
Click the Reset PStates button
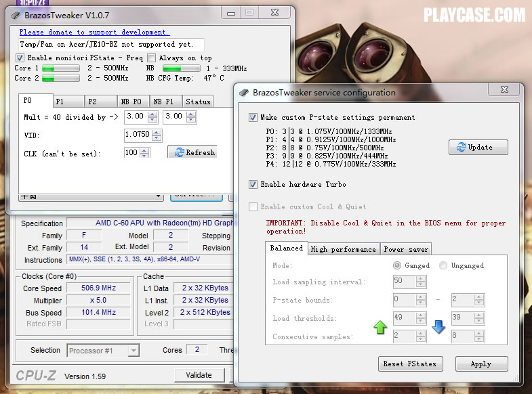pyautogui.click(x=411, y=364)
